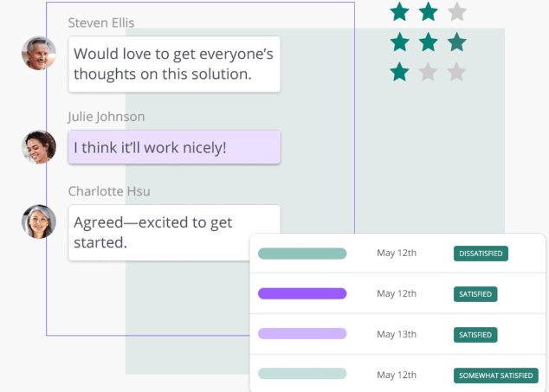Click the Julie Johnson name label
The height and width of the screenshot is (392, 549).
coord(106,117)
